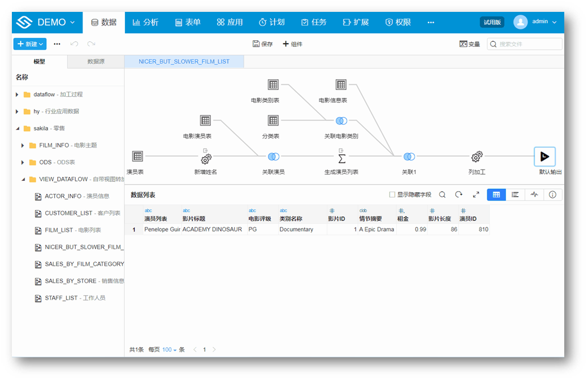Viewport: 588px width, 381px height.
Task: Switch to list detail view toggle
Action: pyautogui.click(x=515, y=194)
